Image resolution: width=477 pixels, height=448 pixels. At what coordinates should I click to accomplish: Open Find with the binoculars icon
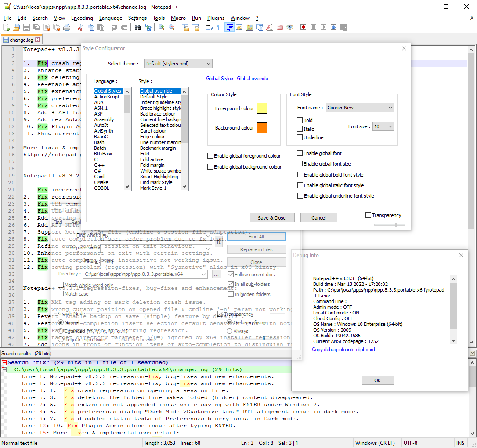tap(138, 27)
